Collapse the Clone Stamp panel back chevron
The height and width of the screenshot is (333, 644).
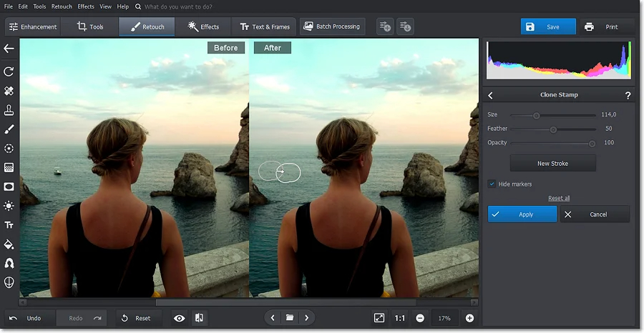pyautogui.click(x=491, y=95)
